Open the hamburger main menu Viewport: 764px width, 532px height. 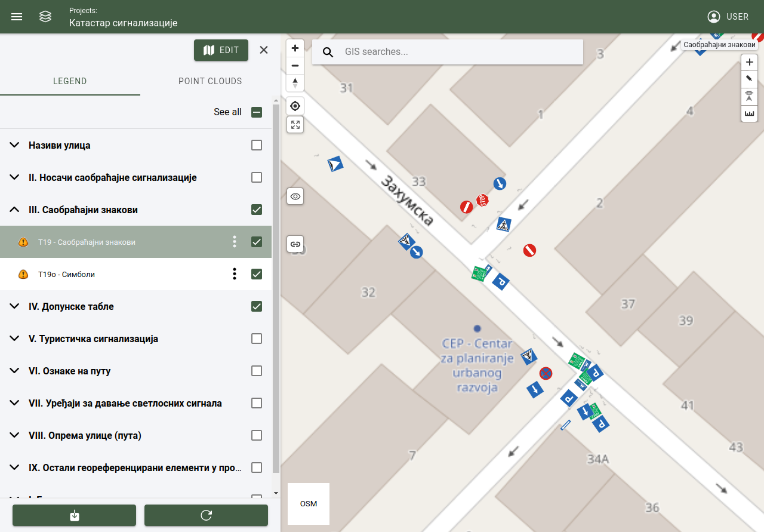(17, 17)
